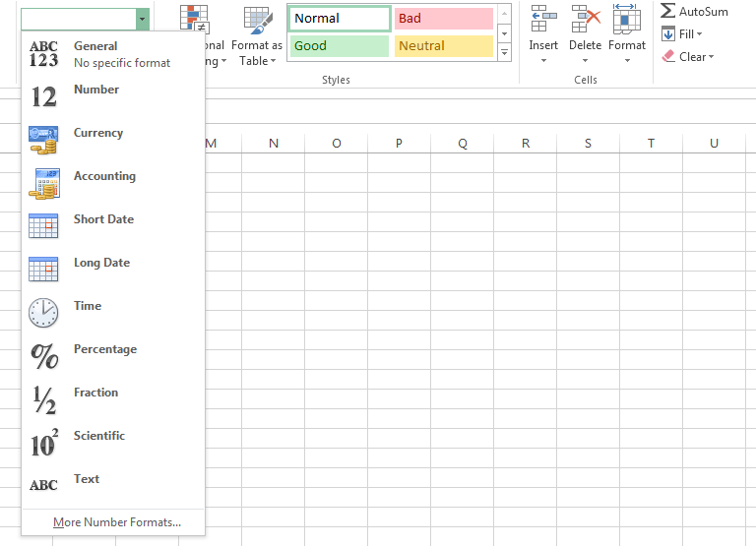Open Format as Table icon
This screenshot has height=546, width=756.
[x=258, y=21]
